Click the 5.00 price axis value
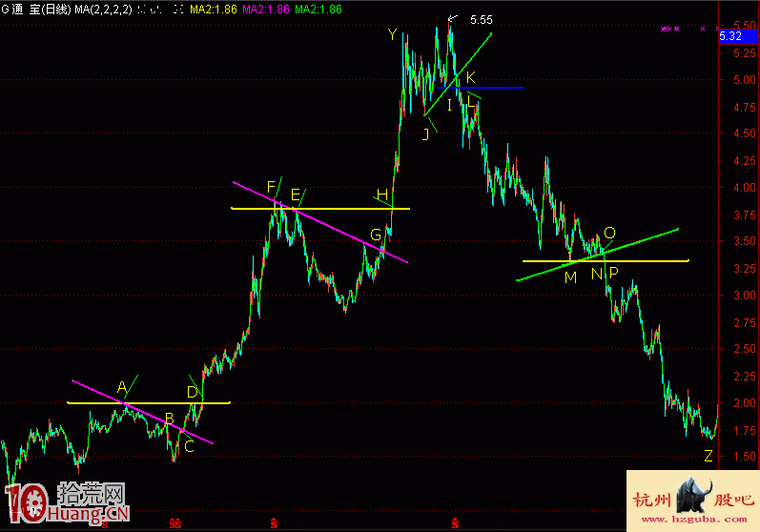Viewport: 760px width, 532px height. pyautogui.click(x=745, y=80)
